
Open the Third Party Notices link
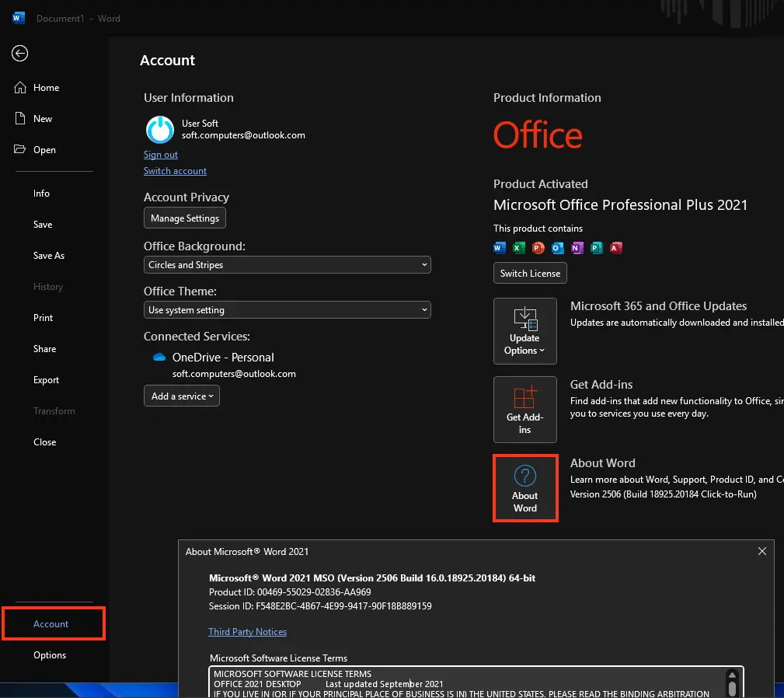247,632
